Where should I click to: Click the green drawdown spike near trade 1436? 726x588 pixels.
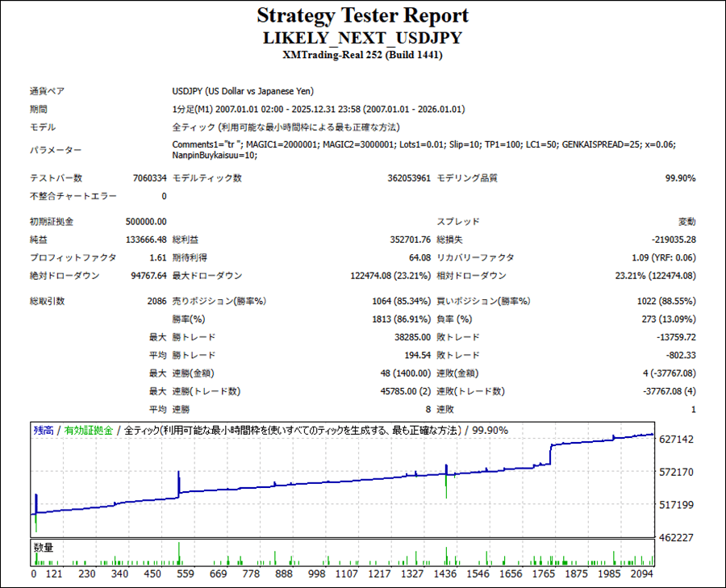pos(445,486)
